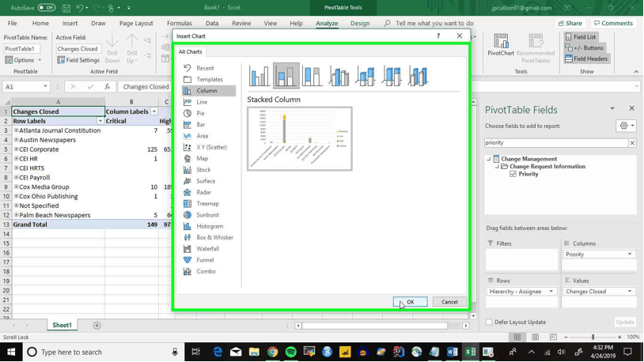Expand Cox Media Group row
Screen dimensions: 644x362
pyautogui.click(x=16, y=187)
